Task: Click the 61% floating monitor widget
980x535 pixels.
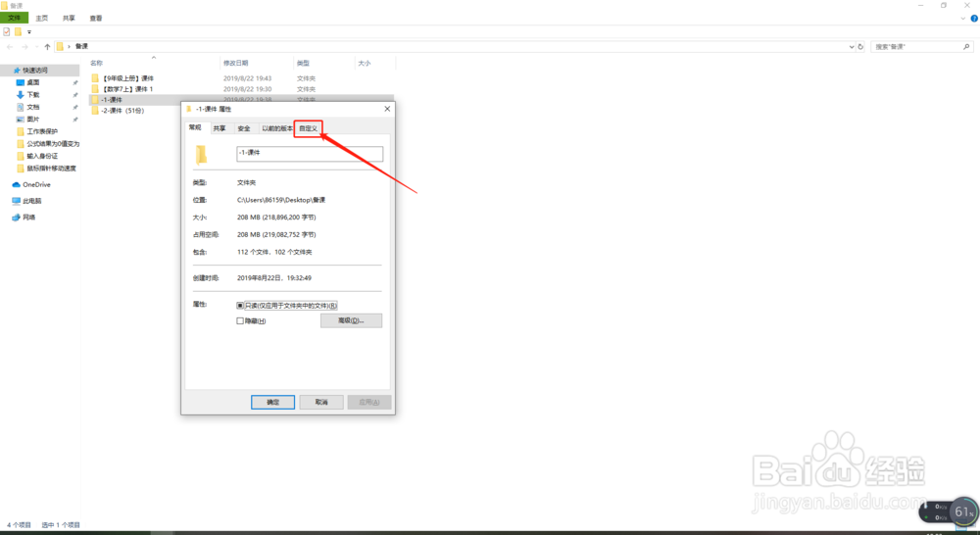Action: point(964,511)
